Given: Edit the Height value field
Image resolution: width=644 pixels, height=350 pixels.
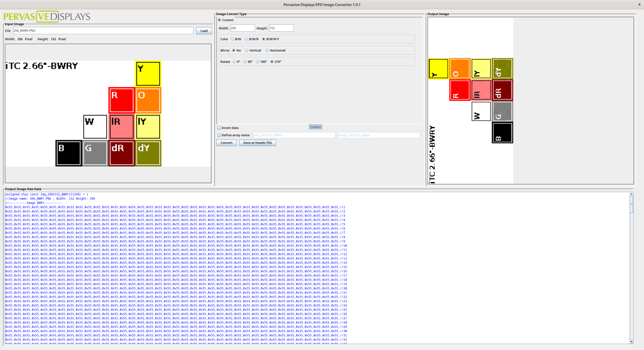Looking at the screenshot, I should 281,28.
